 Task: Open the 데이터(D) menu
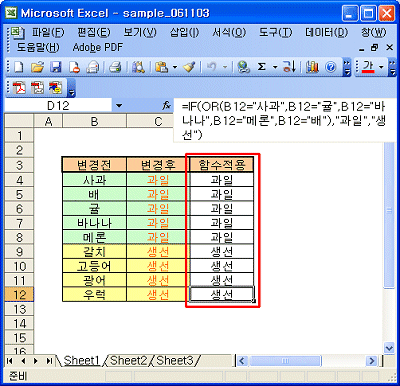point(326,32)
